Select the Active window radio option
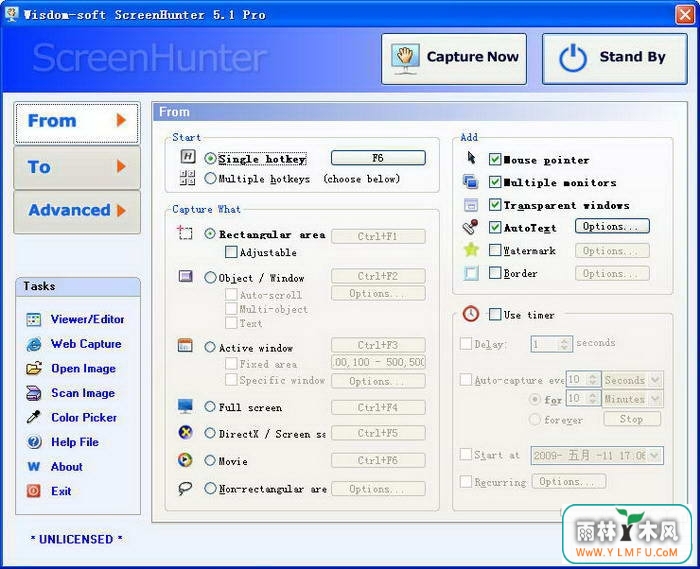Screen dimensions: 700x569 pyautogui.click(x=210, y=347)
